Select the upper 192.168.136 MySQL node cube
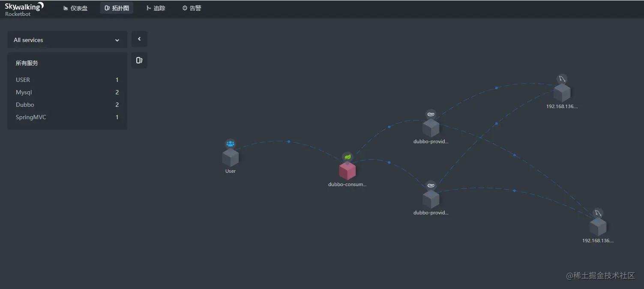 pos(562,93)
